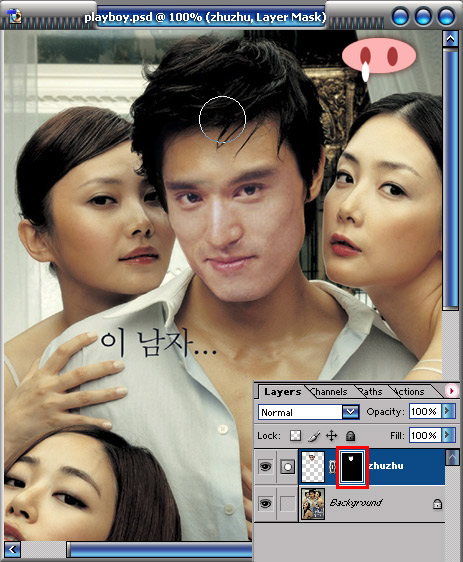Screen dimensions: 463x562
Task: Select the zhuzhu layer mask thumbnail
Action: [352, 466]
